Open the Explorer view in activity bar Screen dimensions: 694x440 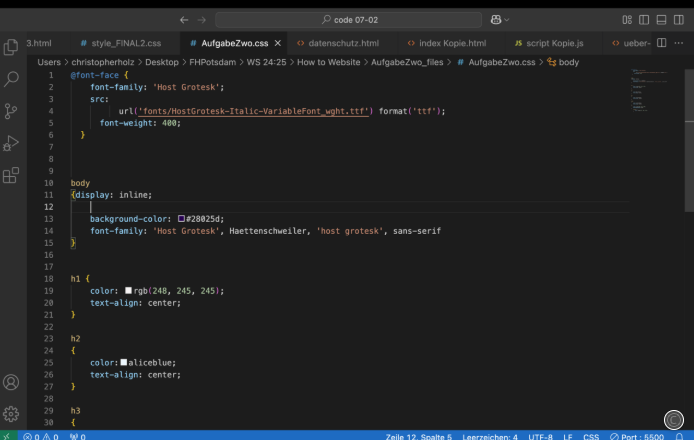(12, 47)
